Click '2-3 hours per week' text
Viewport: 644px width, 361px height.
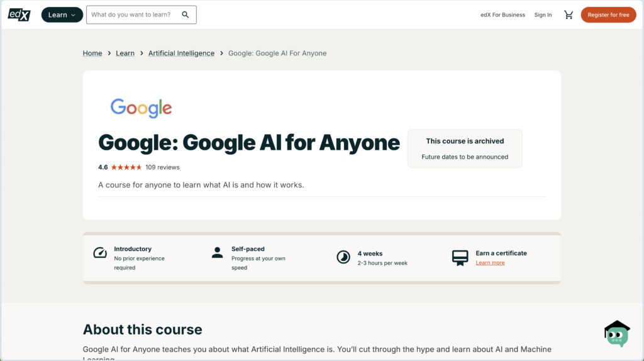[x=382, y=263]
